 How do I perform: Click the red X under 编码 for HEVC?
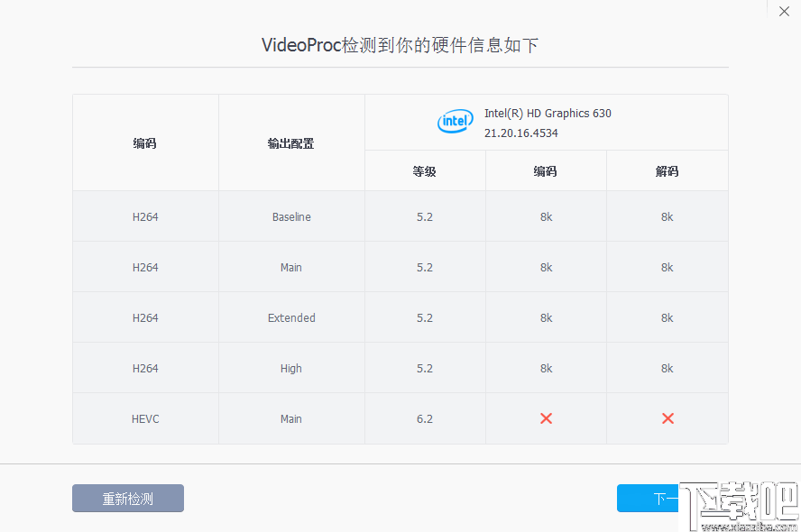point(546,418)
